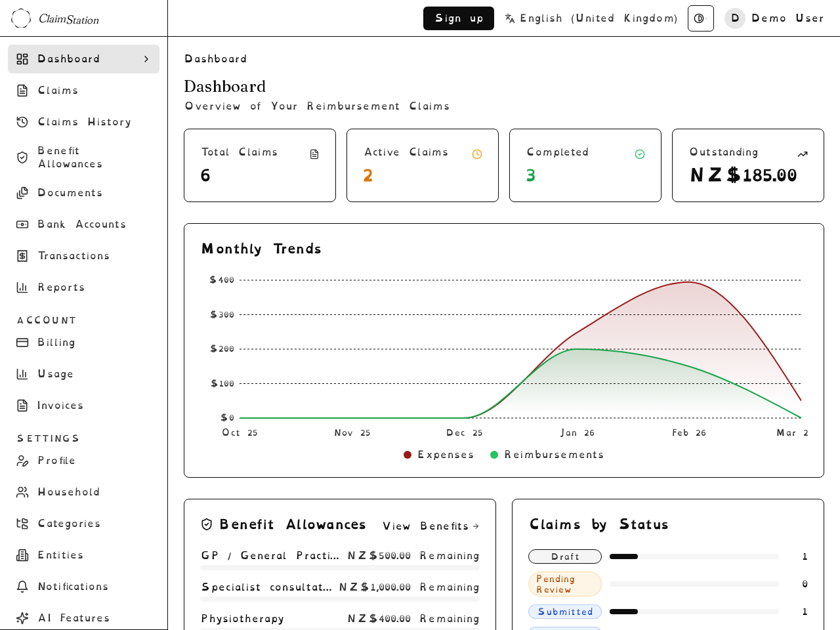Click the Active Claims card
840x630 pixels.
coord(423,165)
